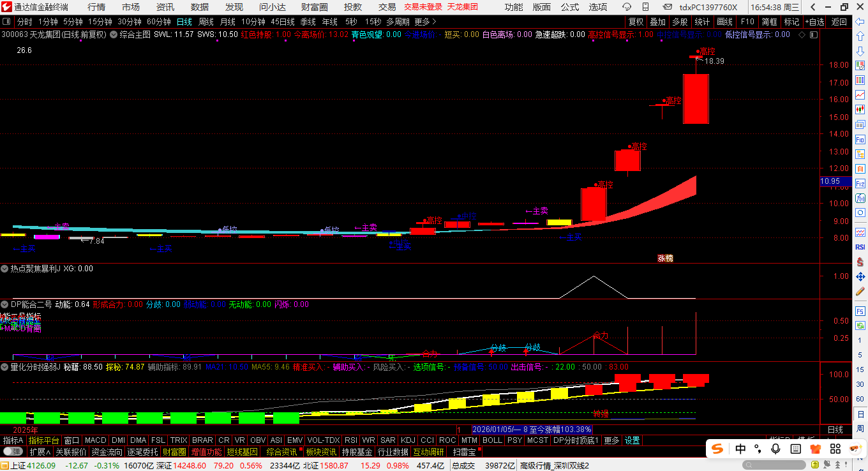Click the Fiz icon in right sidebar
Screen dimensions: 868x471
(860, 184)
